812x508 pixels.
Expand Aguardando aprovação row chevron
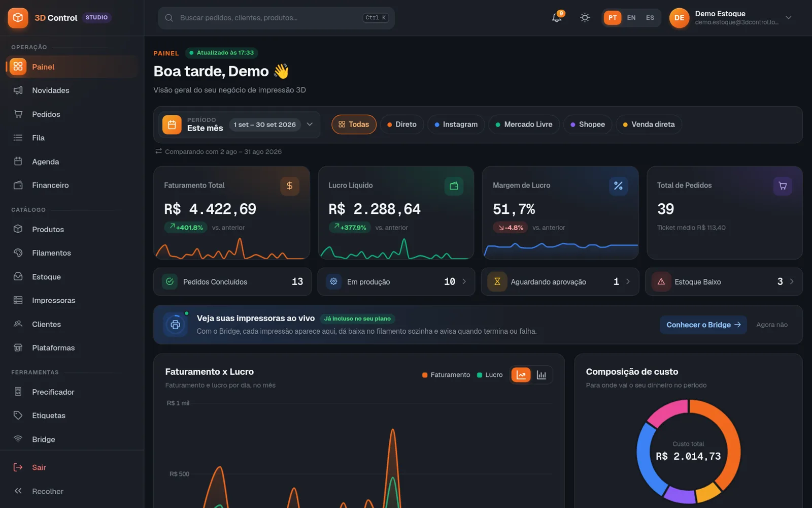628,281
